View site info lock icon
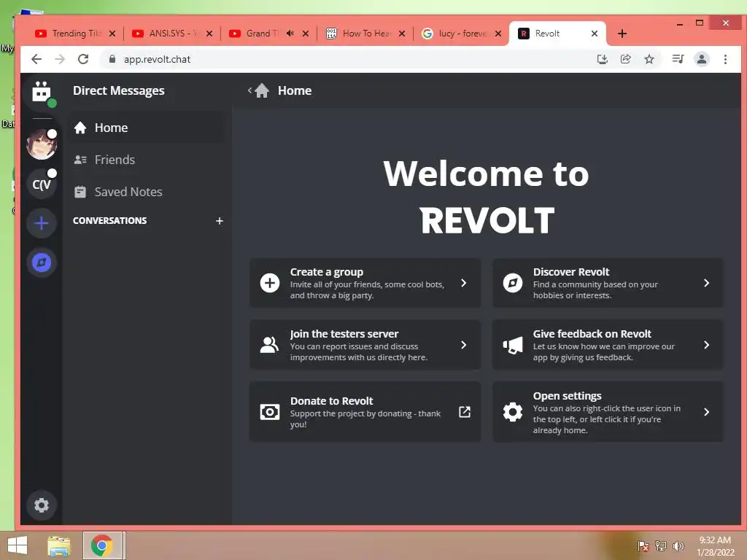The image size is (747, 560). (112, 59)
